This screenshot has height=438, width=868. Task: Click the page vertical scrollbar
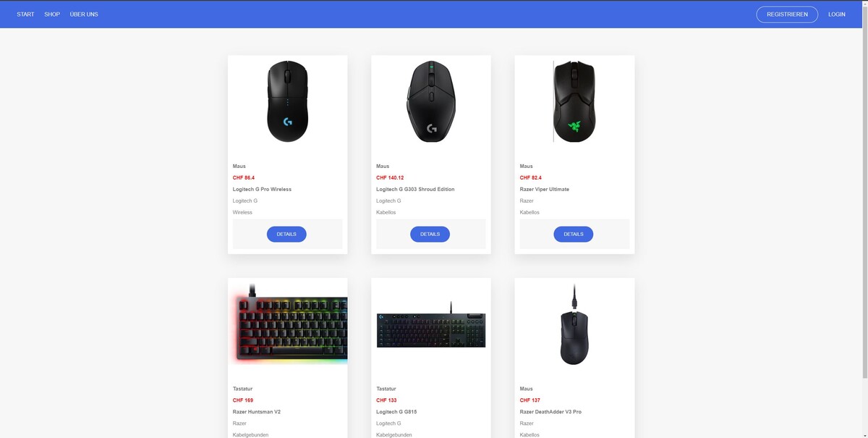pyautogui.click(x=864, y=219)
